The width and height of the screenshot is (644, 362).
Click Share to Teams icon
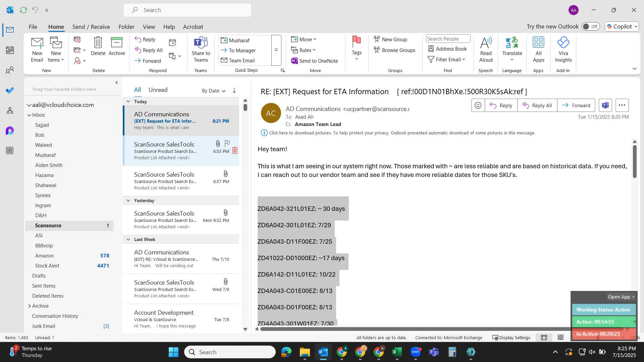[201, 50]
